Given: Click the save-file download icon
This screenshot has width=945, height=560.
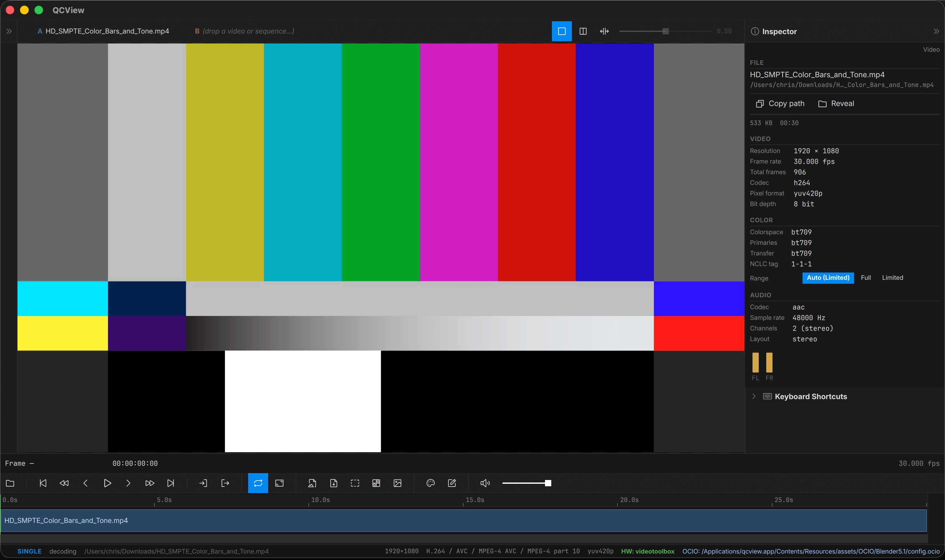Looking at the screenshot, I should tap(333, 483).
